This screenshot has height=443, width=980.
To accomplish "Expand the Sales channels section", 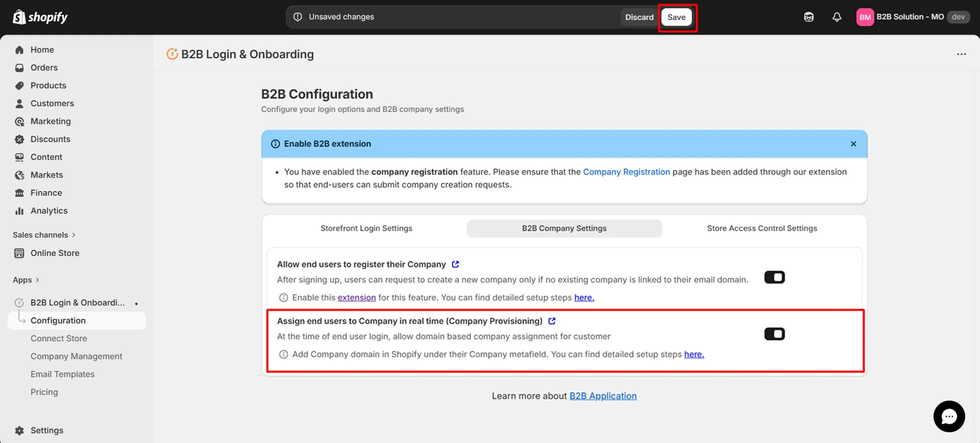I will (44, 235).
